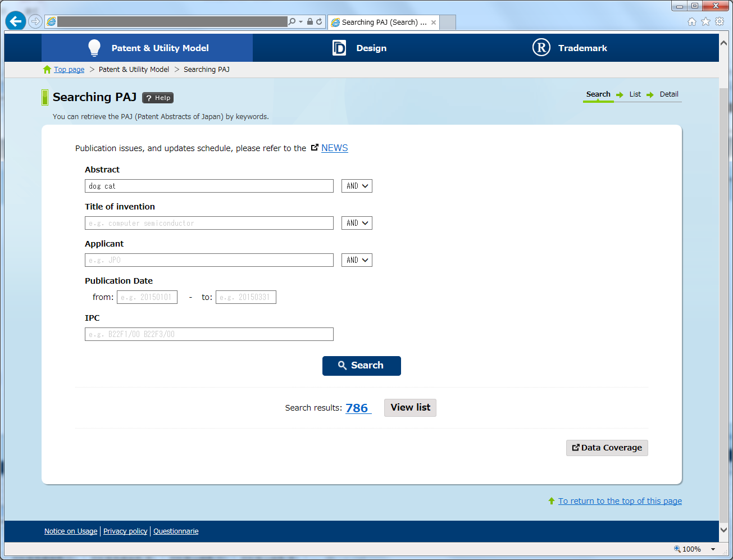The image size is (733, 560).
Task: Open the 786 search results link
Action: (357, 408)
